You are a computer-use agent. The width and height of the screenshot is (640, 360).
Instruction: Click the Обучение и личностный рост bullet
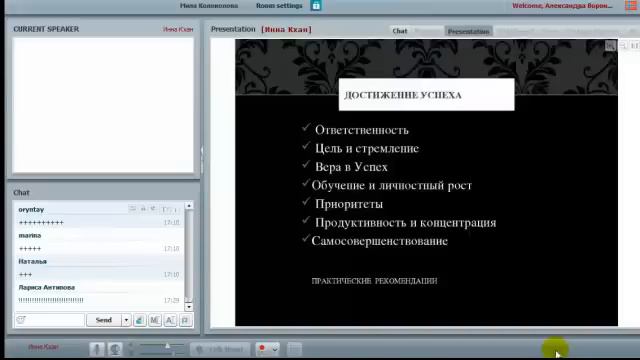(391, 186)
